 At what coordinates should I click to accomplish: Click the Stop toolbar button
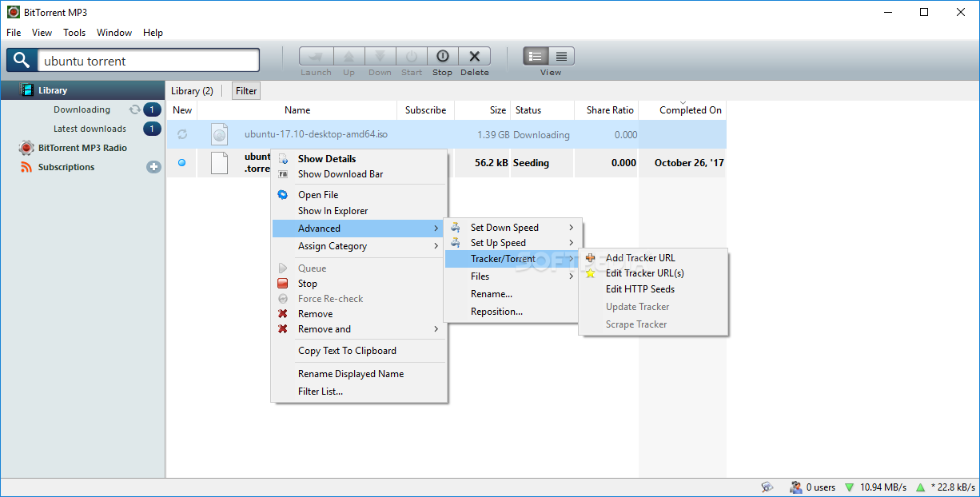(x=442, y=57)
